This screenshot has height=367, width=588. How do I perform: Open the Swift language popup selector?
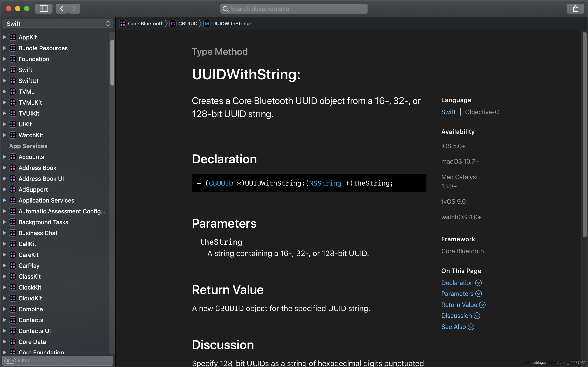coord(58,24)
